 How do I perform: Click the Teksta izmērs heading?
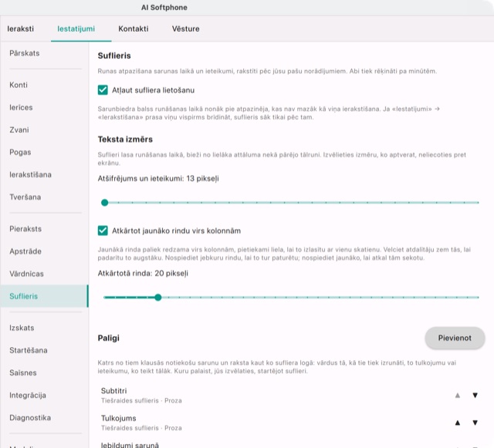(x=125, y=139)
